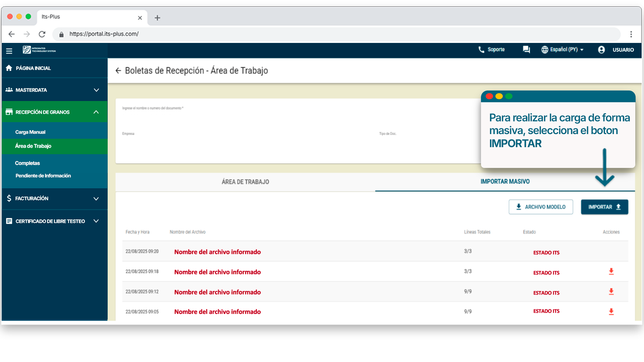Open the hamburger menu icon
This screenshot has height=362, width=644.
pos(9,51)
